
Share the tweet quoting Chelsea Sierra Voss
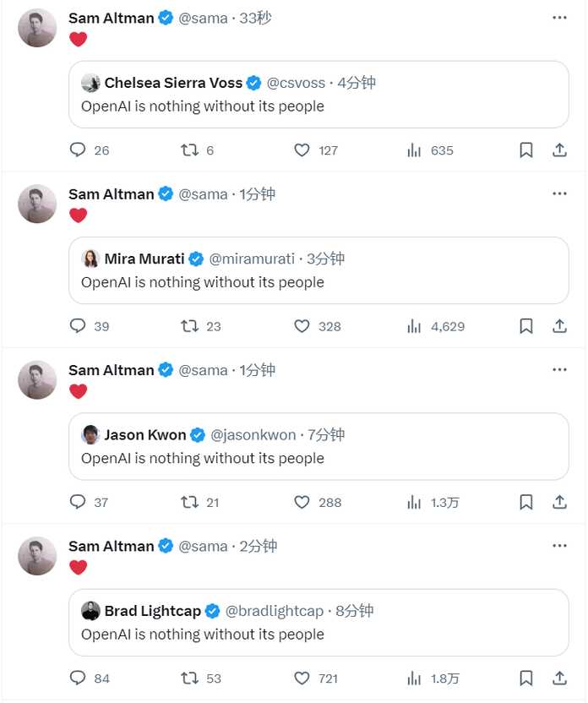click(559, 150)
